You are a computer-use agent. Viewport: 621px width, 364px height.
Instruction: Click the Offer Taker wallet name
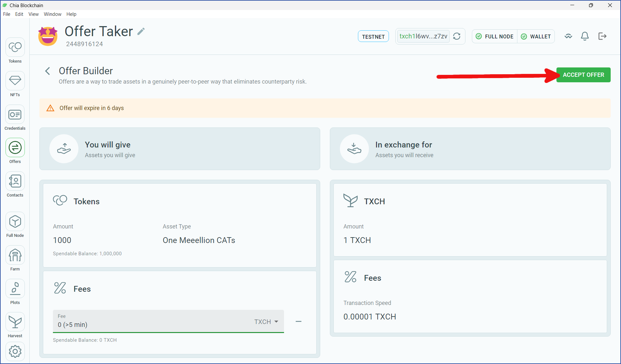tap(99, 31)
